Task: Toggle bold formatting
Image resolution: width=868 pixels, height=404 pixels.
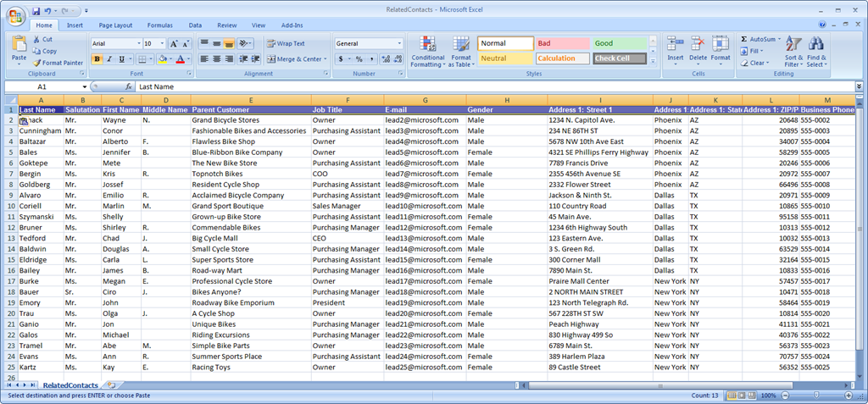Action: coord(97,59)
